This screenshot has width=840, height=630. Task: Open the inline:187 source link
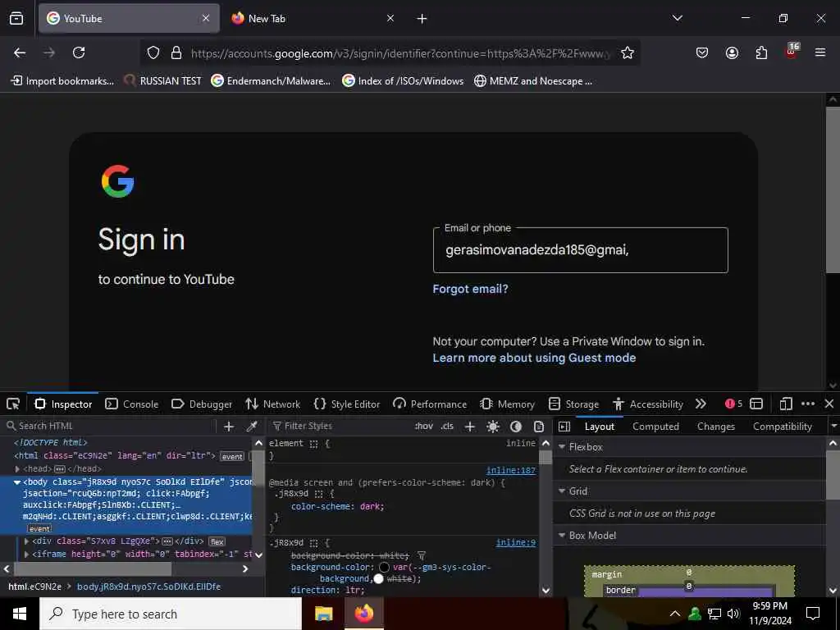point(510,470)
